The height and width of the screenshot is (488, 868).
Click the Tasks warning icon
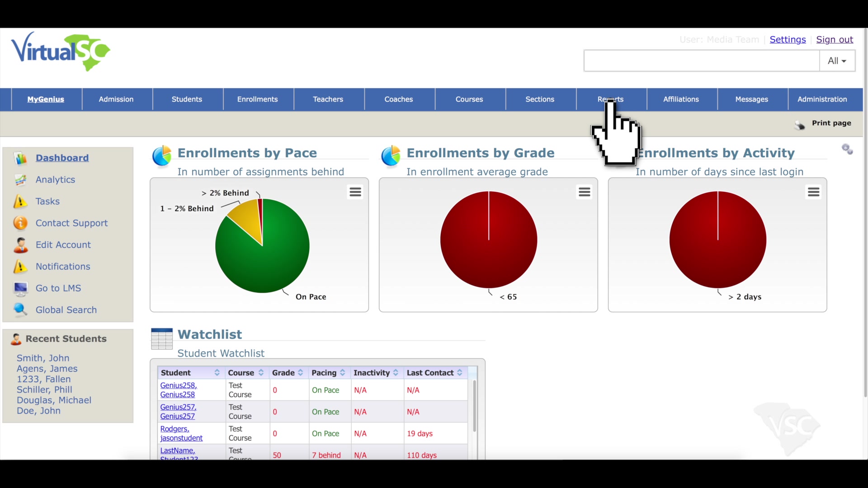point(20,202)
